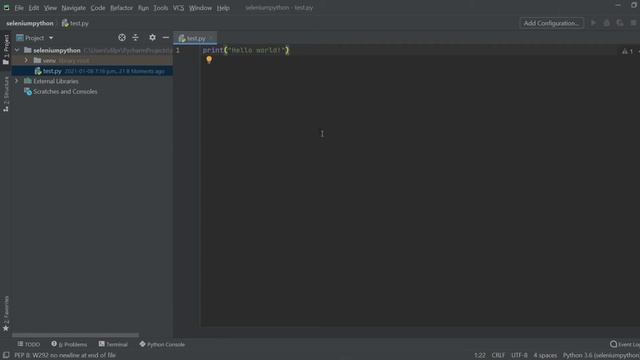This screenshot has width=640, height=360.
Task: Click seleniumpython breadcrumb in navigation bar
Action: click(30, 23)
